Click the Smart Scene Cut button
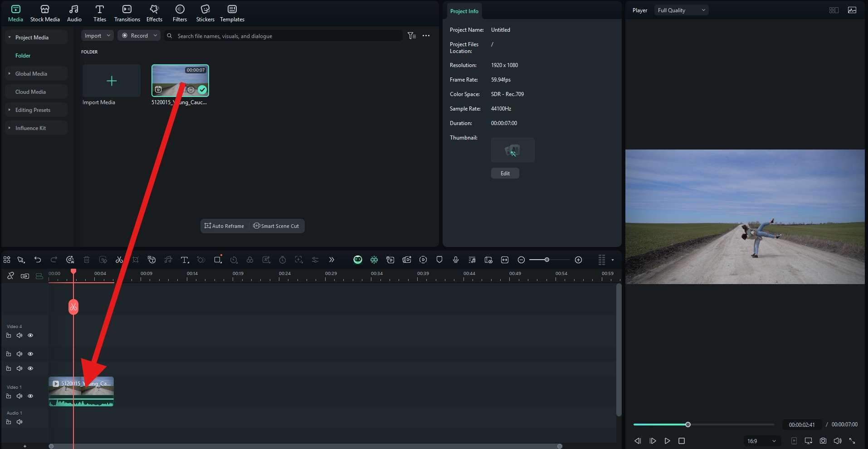868x449 pixels. [276, 226]
